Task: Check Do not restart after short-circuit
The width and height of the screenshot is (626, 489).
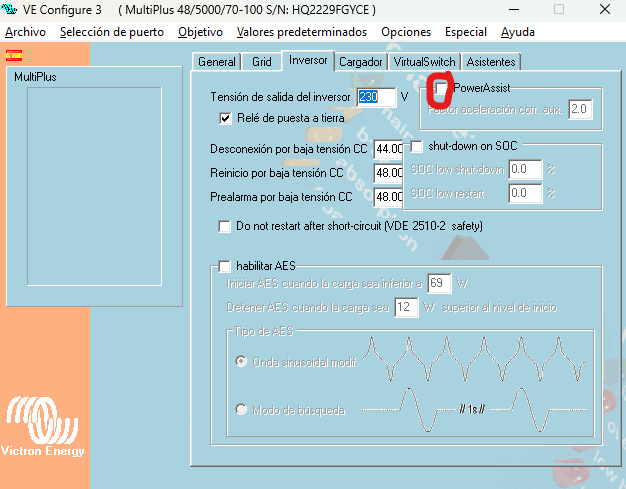Action: (x=224, y=226)
